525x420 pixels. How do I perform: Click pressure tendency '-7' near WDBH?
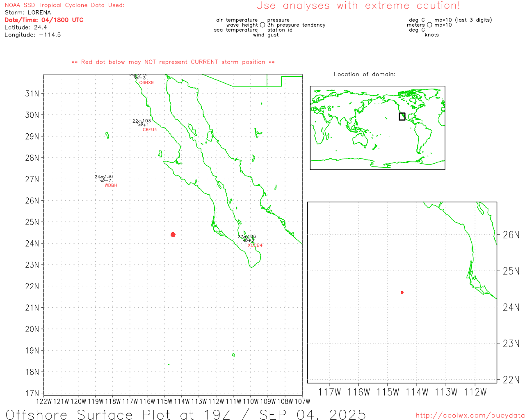pyautogui.click(x=108, y=181)
